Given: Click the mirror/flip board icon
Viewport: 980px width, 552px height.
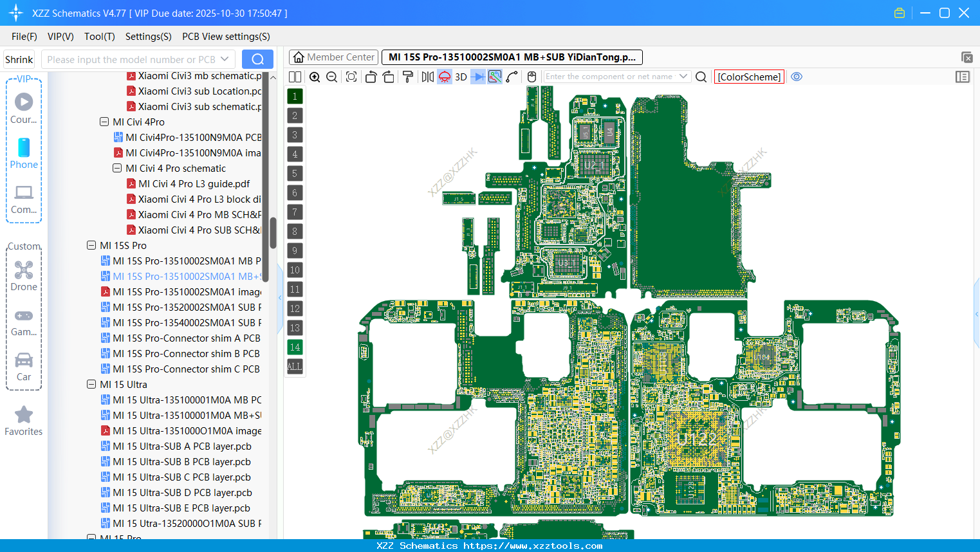Looking at the screenshot, I should tap(427, 77).
